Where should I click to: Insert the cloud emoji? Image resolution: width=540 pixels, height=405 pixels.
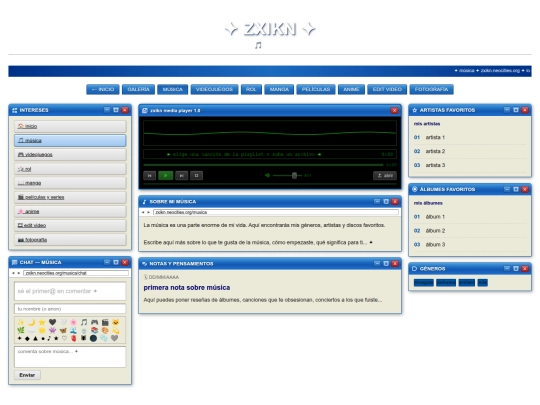pyautogui.click(x=31, y=330)
